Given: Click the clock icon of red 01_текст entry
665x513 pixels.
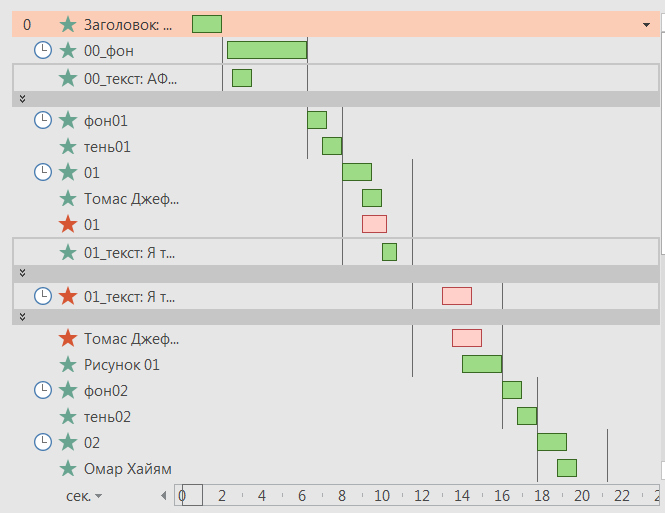Looking at the screenshot, I should click(43, 296).
